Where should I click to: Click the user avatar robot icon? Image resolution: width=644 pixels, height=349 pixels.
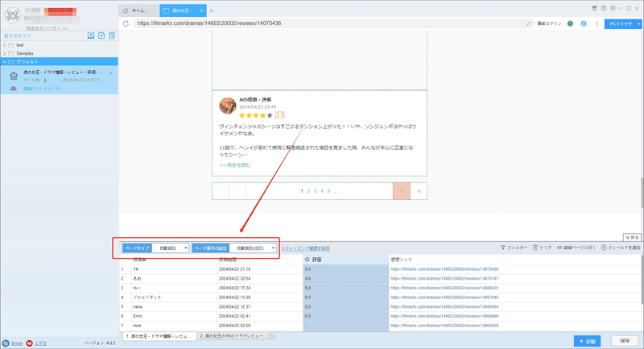pos(13,15)
